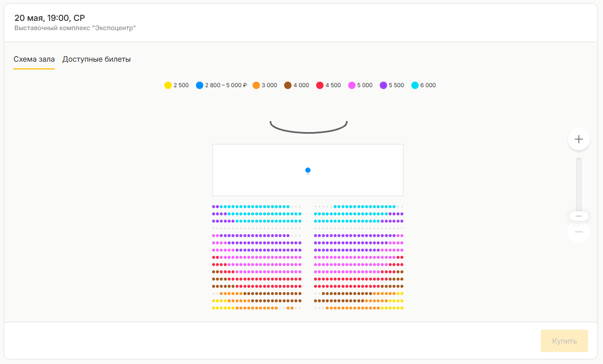Open the Доступные билеты tab

[97, 59]
